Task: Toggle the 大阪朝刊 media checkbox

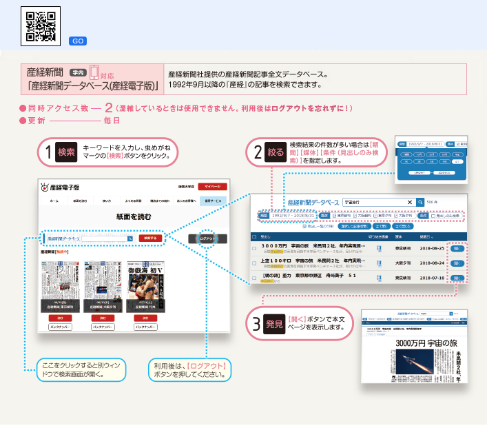Action: (x=355, y=216)
